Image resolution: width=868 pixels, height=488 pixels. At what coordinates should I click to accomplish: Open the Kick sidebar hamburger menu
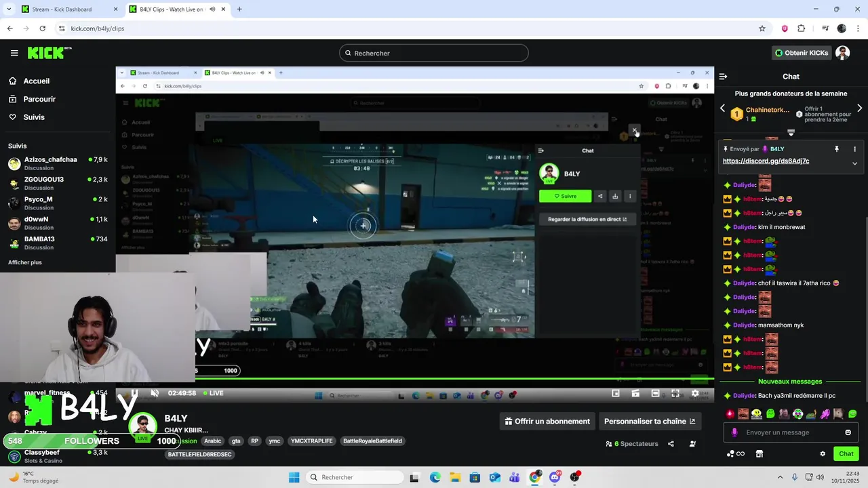click(14, 53)
